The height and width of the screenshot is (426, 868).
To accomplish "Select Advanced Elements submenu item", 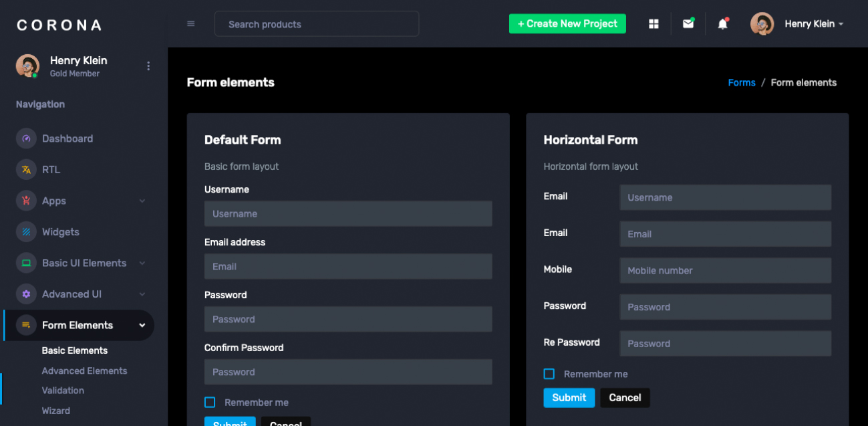I will tap(84, 371).
